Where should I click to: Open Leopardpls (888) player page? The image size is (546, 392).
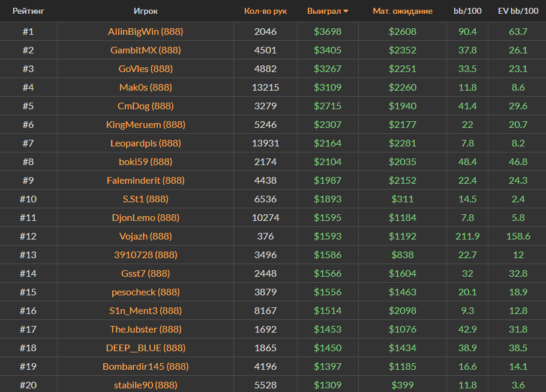tap(146, 143)
